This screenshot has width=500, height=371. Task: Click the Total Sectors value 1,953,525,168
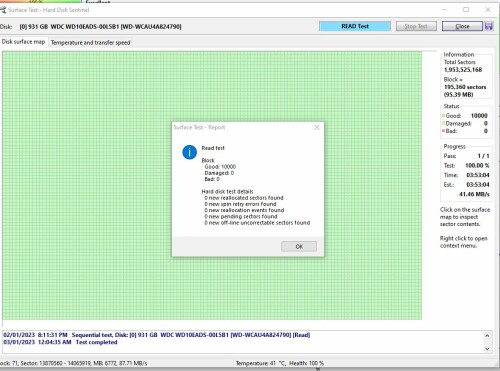(463, 70)
